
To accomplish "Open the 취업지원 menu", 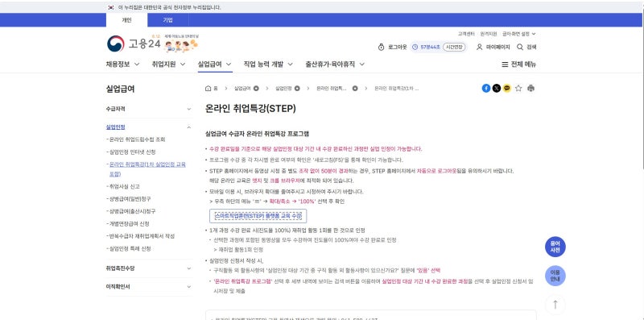I will tap(168, 64).
